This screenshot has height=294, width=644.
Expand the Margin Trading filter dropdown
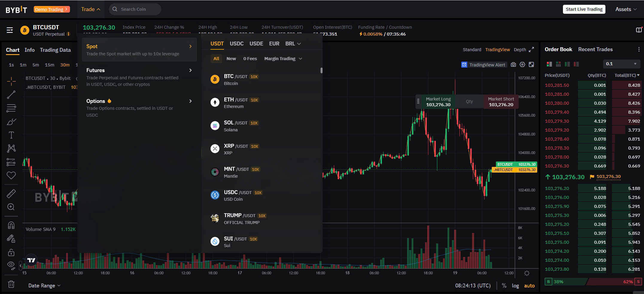point(283,59)
